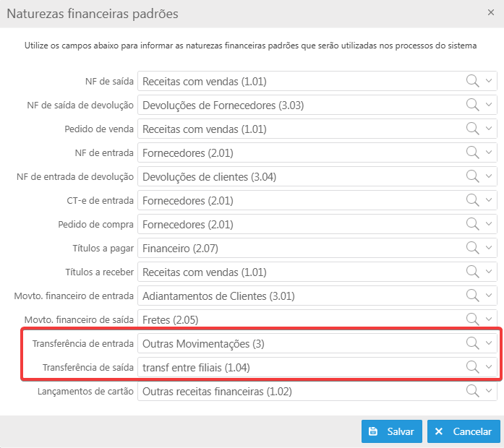The width and height of the screenshot is (504, 448).
Task: Click the search icon in Pedido de venda row
Action: tap(473, 129)
